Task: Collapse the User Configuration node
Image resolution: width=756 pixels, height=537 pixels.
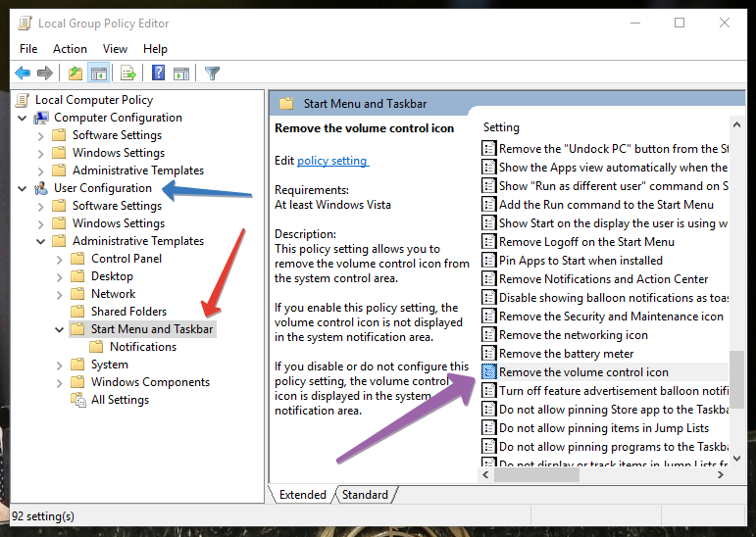Action: (23, 188)
